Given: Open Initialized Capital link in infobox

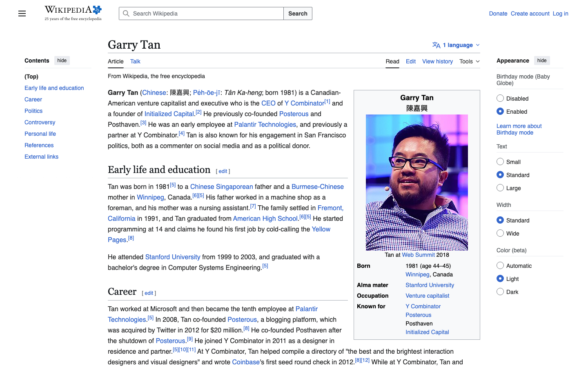Looking at the screenshot, I should click(427, 332).
